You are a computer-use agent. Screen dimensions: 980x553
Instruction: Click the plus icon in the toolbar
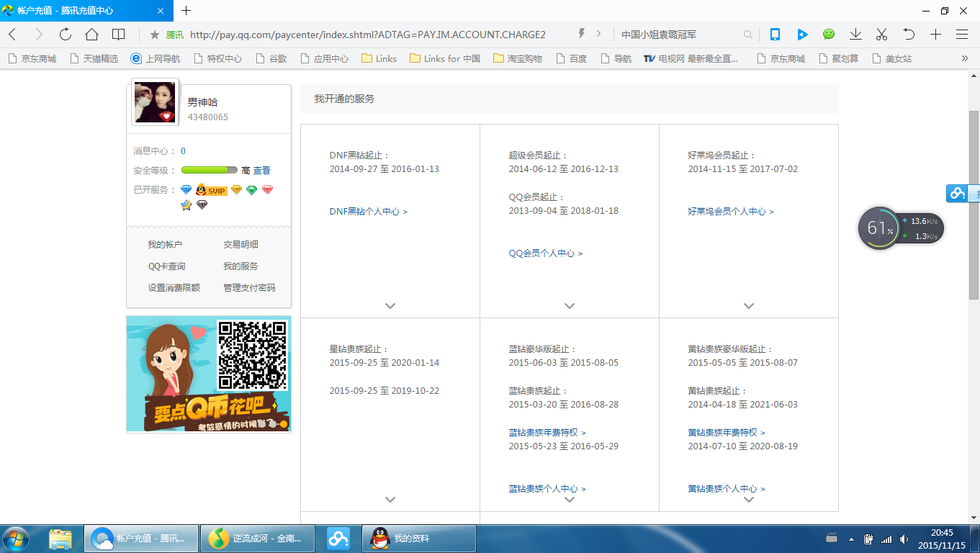point(935,35)
